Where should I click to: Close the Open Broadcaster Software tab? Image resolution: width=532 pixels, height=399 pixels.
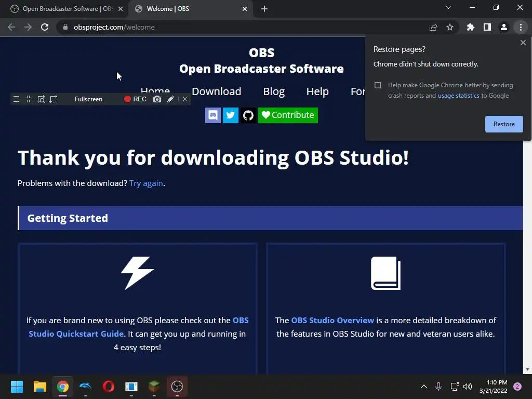click(x=121, y=9)
